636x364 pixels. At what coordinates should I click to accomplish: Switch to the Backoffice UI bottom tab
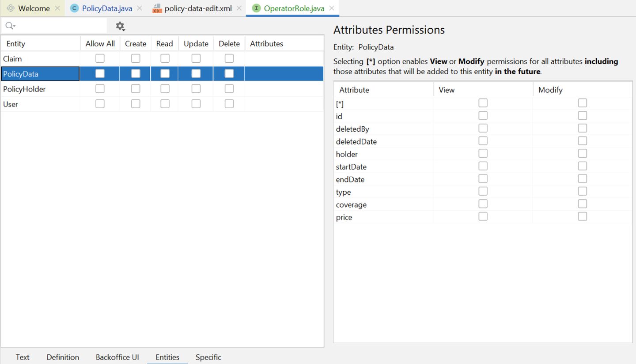coord(117,357)
